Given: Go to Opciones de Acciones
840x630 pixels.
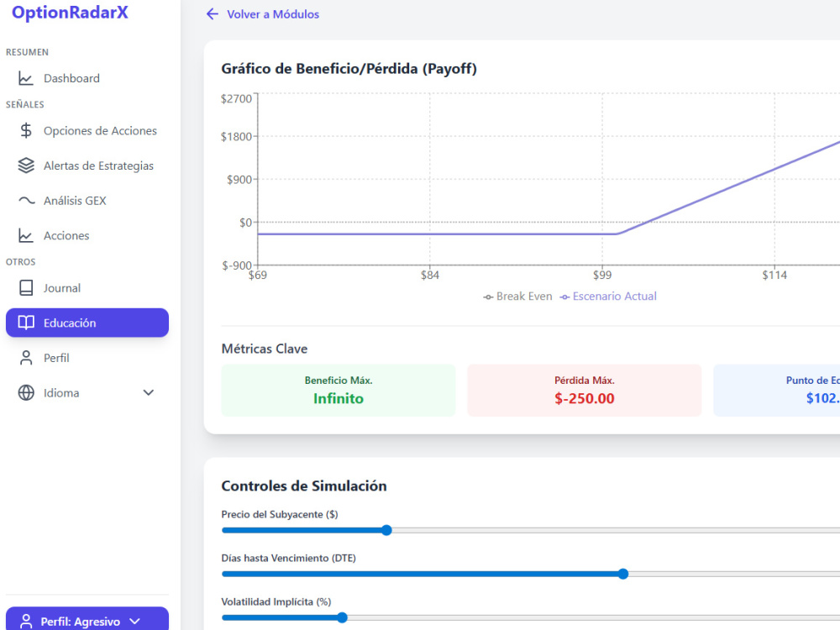Looking at the screenshot, I should (87, 131).
